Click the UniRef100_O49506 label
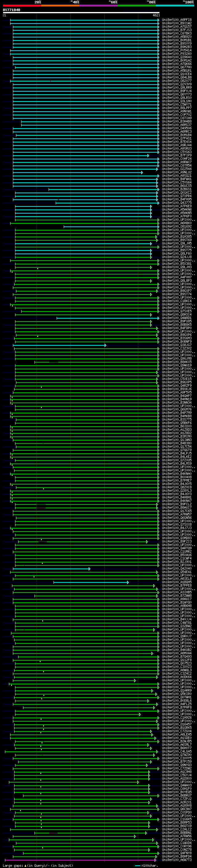Image resolution: width=197 pixels, height=868 pixels. (x=177, y=128)
